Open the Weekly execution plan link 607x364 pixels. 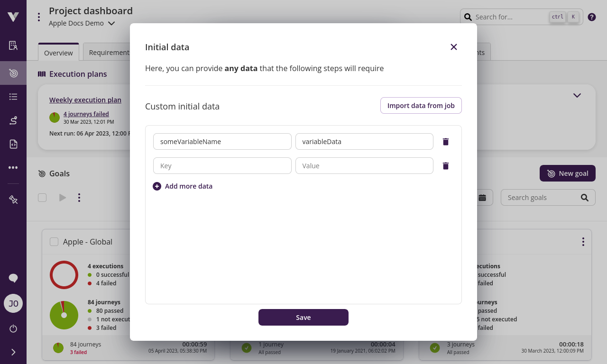coord(85,100)
